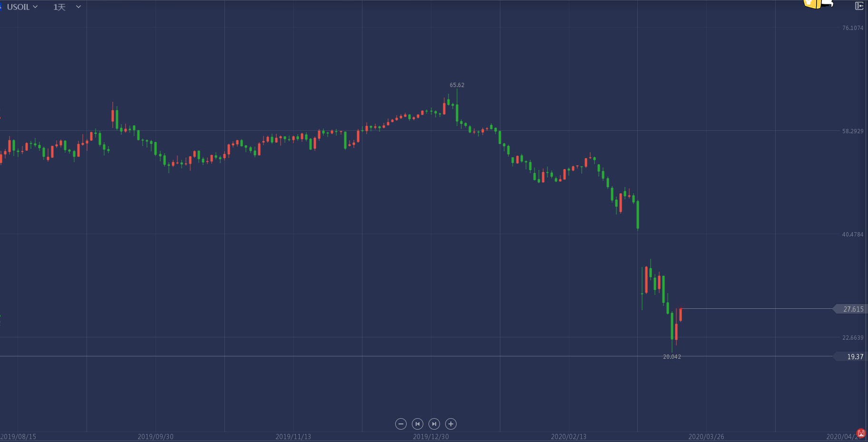Click the zoom in plus button
This screenshot has width=868, height=442.
(x=451, y=424)
